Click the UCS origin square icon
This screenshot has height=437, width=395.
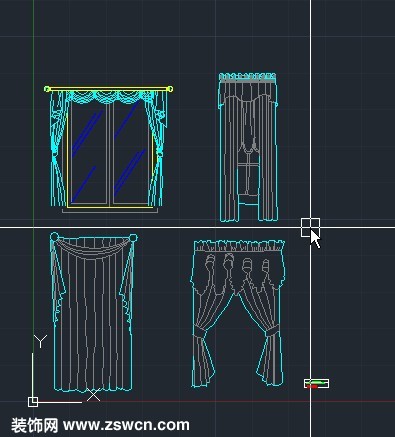click(33, 402)
